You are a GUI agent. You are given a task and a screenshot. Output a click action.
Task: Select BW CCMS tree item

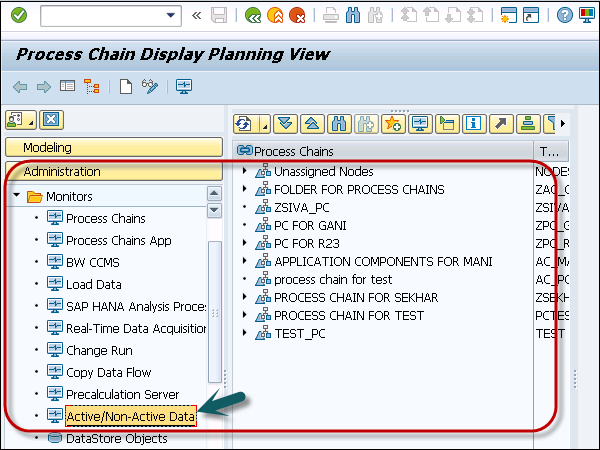pyautogui.click(x=93, y=262)
